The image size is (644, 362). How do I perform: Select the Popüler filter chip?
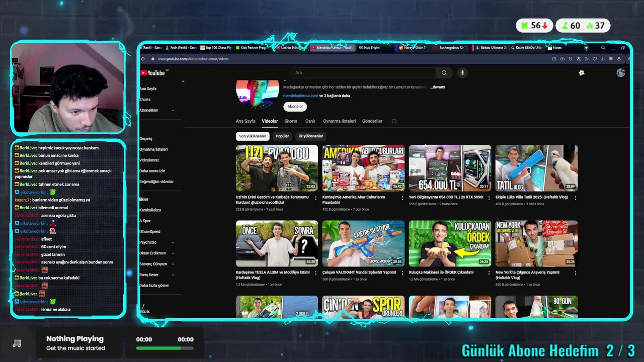pos(282,136)
